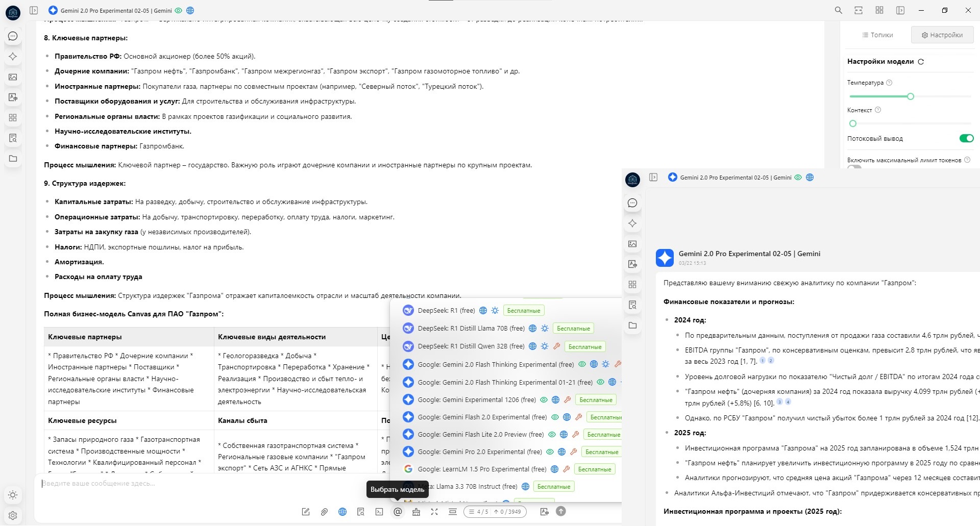Click the round send arrow button
Viewport: 980px width, 526px height.
tap(561, 511)
